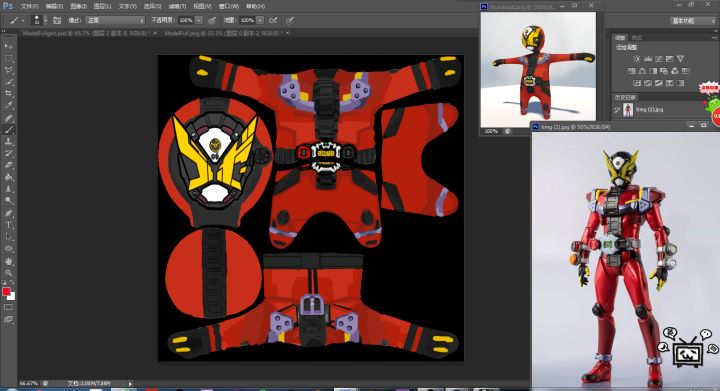Screen dimensions: 720x391
Task: Add a Brightness/Contrast adjustment
Action: click(636, 59)
